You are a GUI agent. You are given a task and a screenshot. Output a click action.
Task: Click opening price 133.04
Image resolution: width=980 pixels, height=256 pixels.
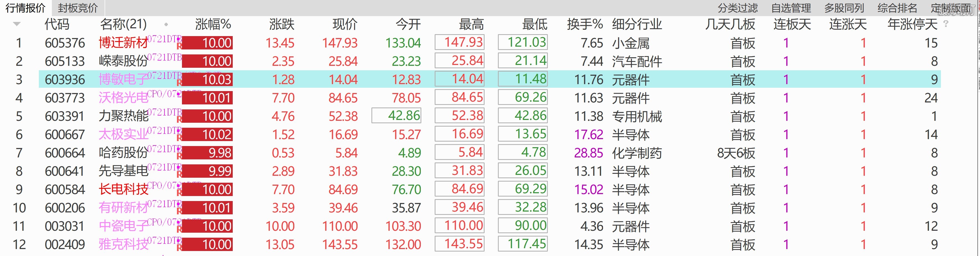[x=403, y=43]
